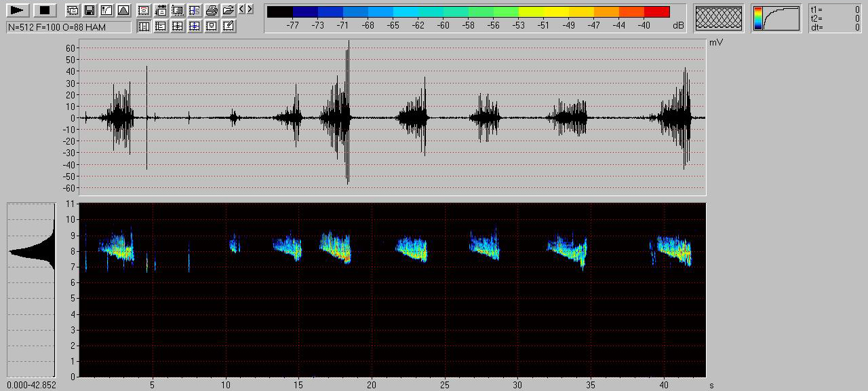Click the t1 t2 dt readout panel
Screen dimensions: 868x391
(x=835, y=18)
